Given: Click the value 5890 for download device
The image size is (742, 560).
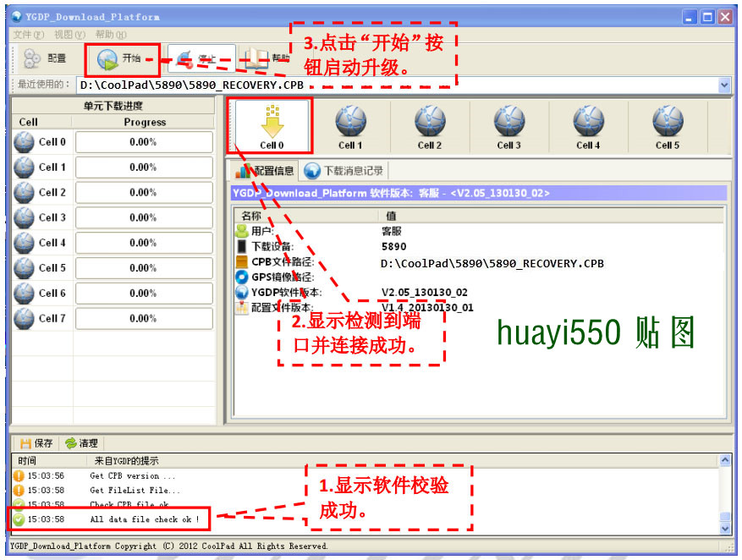Looking at the screenshot, I should (393, 246).
